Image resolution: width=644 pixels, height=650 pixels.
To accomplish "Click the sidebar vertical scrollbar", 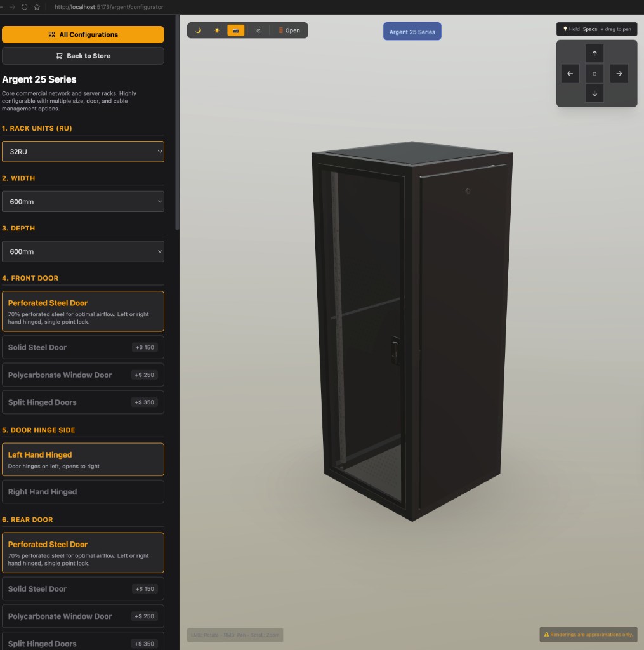I will coord(177,127).
